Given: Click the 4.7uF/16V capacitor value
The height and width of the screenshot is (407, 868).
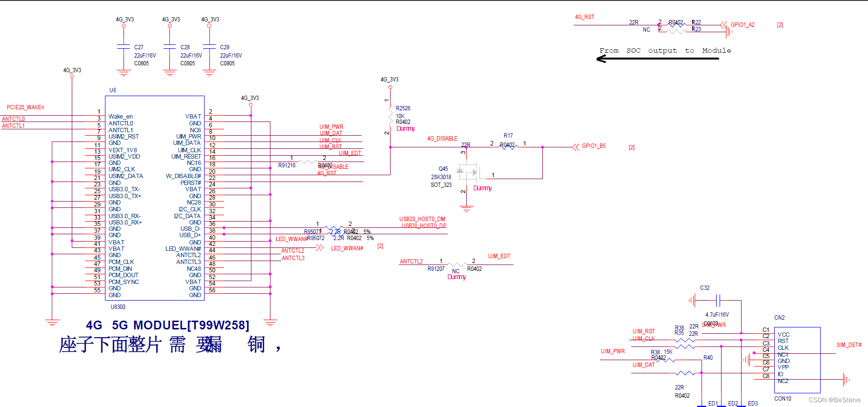Looking at the screenshot, I should pyautogui.click(x=717, y=315).
